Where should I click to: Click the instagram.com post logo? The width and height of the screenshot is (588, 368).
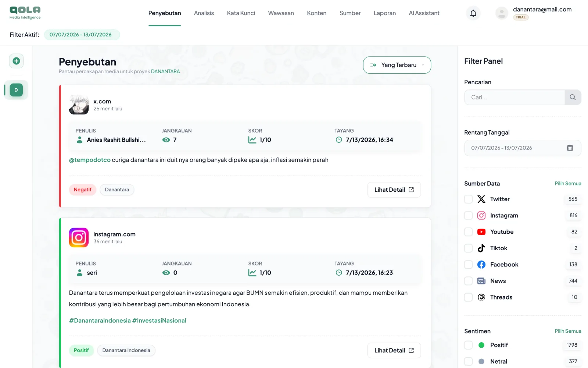(79, 237)
